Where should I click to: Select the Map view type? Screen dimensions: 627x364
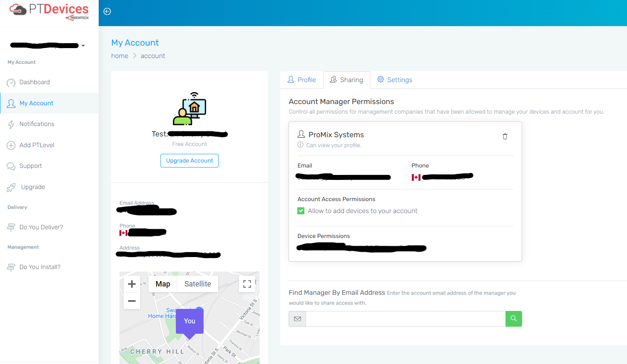(x=163, y=284)
